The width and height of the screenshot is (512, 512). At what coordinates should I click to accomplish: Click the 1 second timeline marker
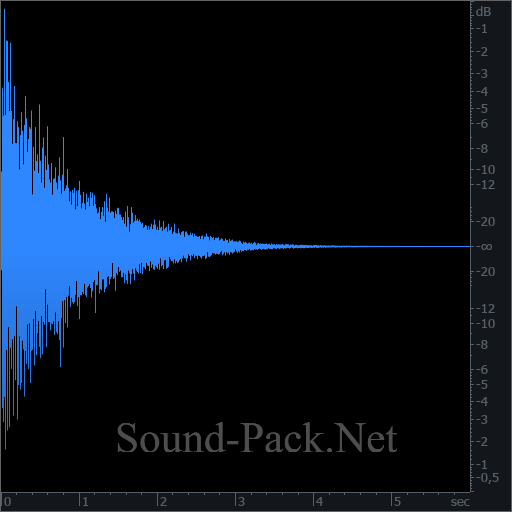(x=85, y=502)
